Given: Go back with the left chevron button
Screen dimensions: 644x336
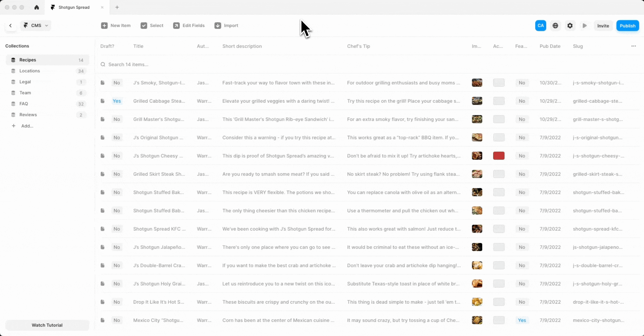Looking at the screenshot, I should pos(11,26).
